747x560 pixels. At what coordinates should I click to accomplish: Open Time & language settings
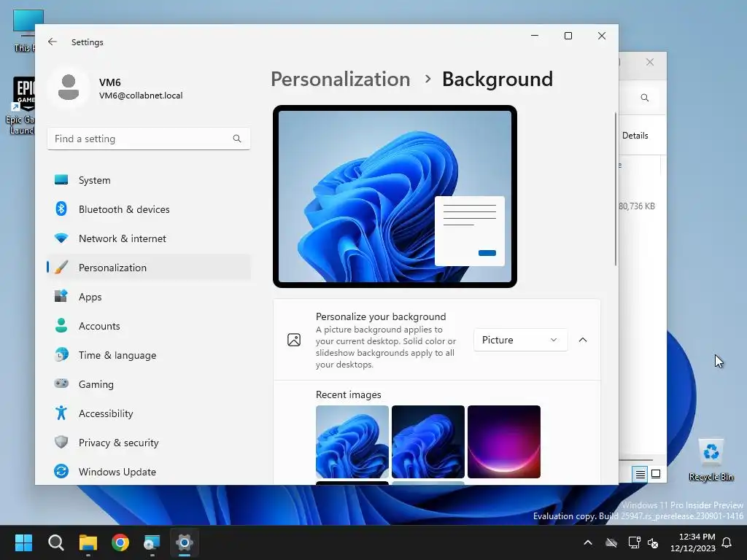click(149, 355)
